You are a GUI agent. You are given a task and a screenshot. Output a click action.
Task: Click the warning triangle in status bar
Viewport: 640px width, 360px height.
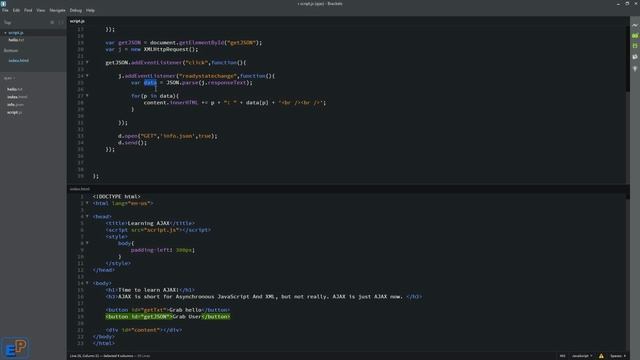click(x=601, y=356)
